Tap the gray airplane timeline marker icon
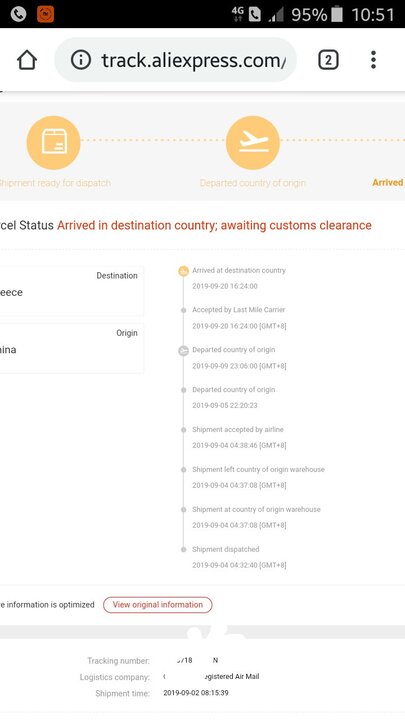 183,351
